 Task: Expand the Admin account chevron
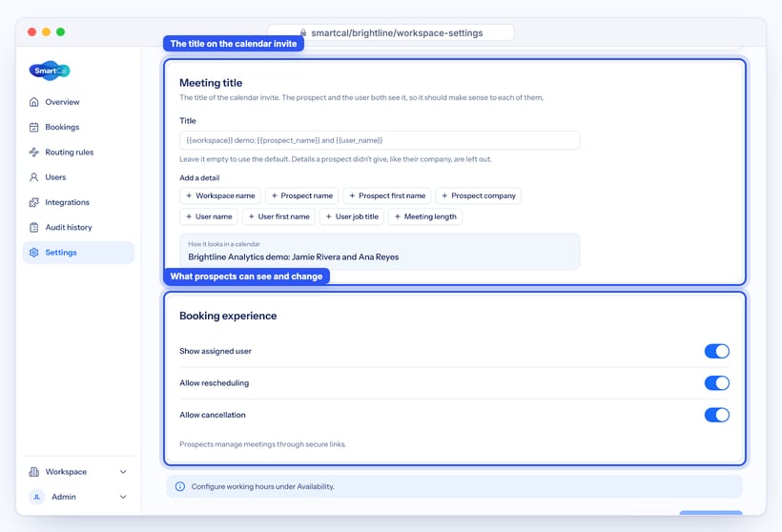(x=123, y=497)
